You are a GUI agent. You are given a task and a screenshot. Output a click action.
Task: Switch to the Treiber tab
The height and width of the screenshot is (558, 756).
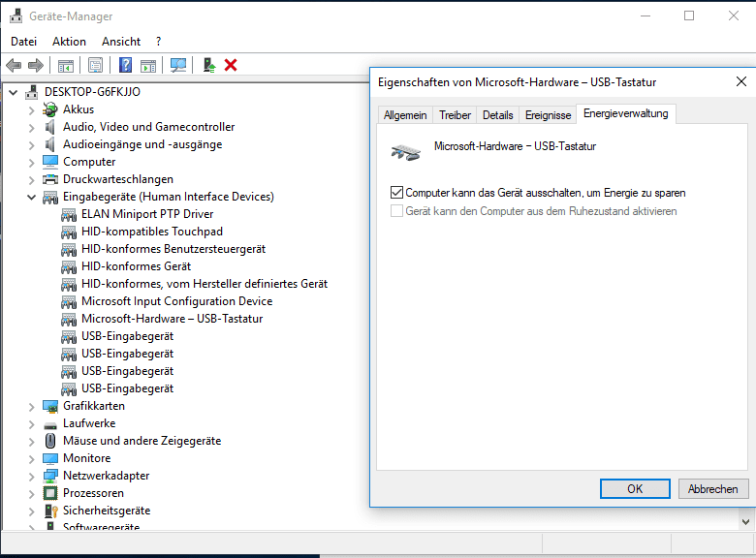point(455,115)
